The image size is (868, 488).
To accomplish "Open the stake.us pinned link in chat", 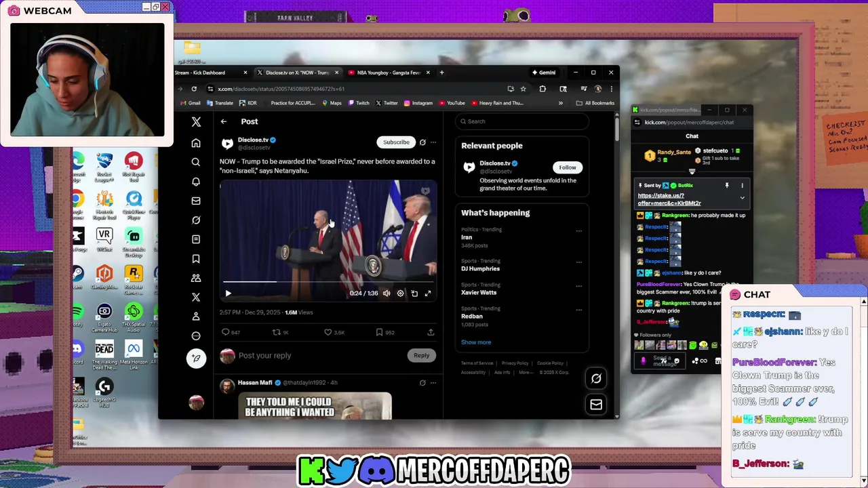I will (669, 199).
